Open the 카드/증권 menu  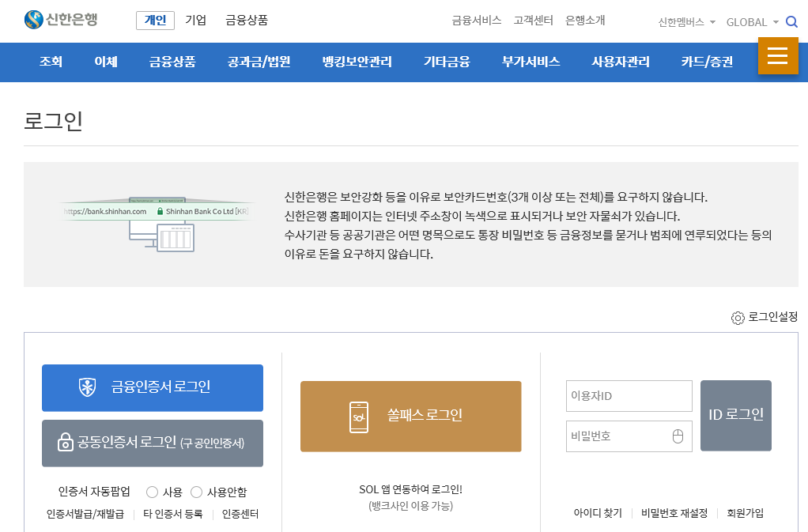point(707,62)
